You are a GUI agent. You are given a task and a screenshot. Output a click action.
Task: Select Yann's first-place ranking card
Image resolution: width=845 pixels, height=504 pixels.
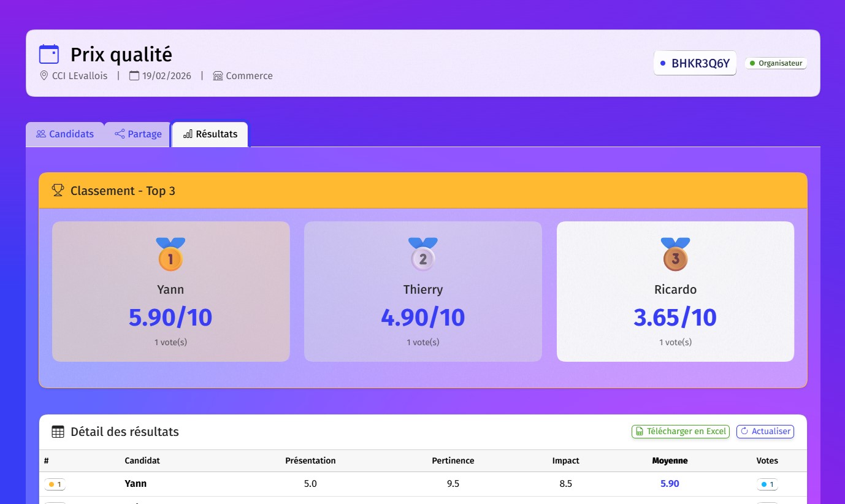(x=170, y=291)
